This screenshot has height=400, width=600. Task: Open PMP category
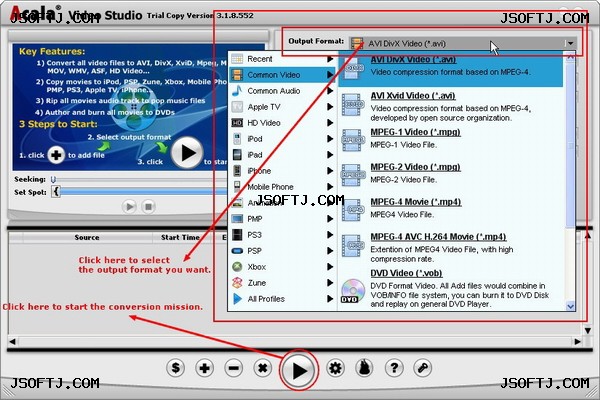[282, 219]
